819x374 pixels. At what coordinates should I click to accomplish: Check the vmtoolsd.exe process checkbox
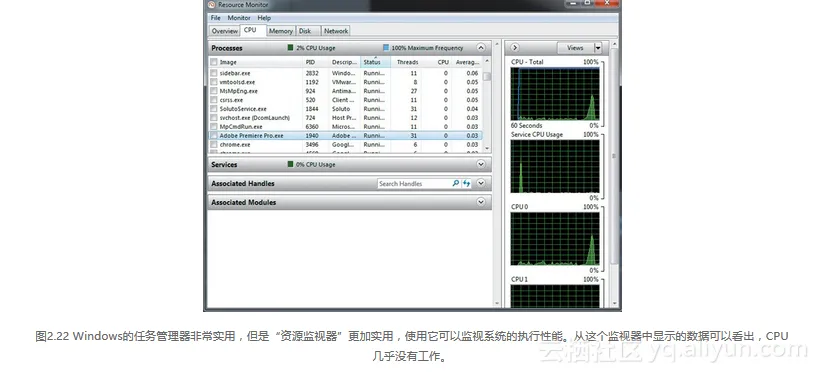[x=214, y=82]
